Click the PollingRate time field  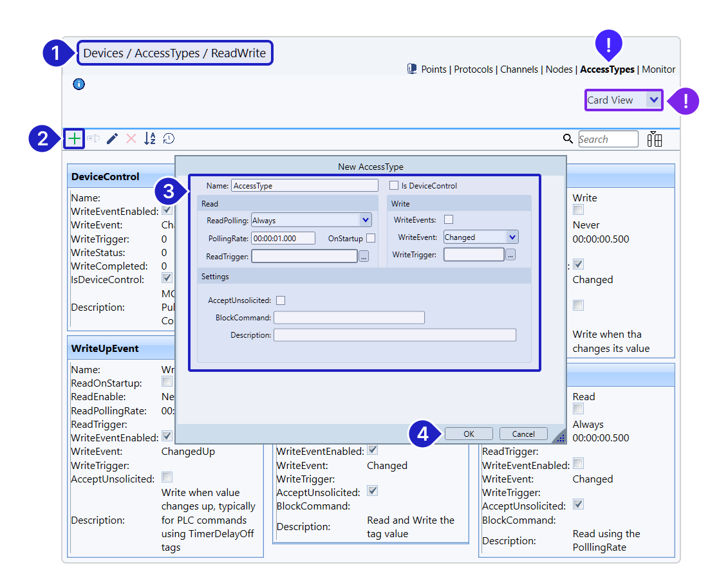point(283,238)
